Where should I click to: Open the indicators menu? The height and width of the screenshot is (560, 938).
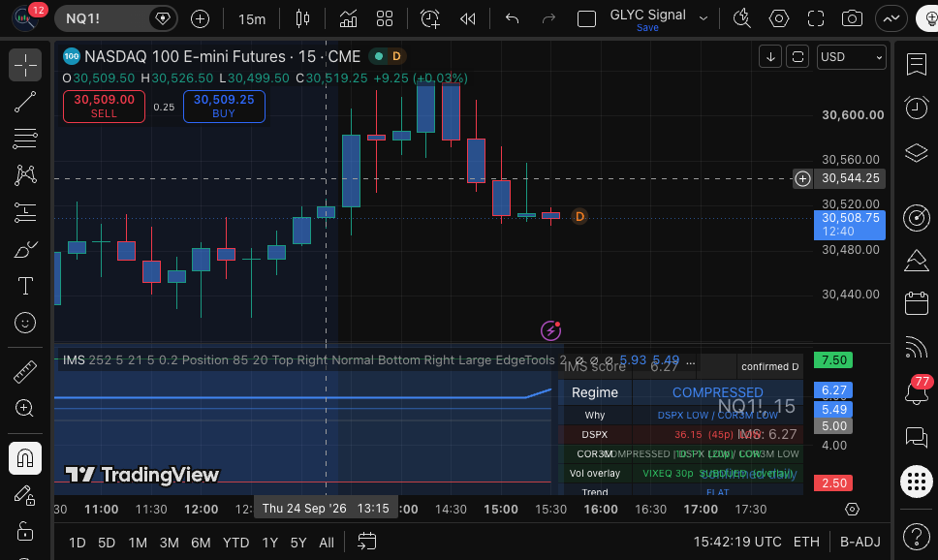pos(348,19)
